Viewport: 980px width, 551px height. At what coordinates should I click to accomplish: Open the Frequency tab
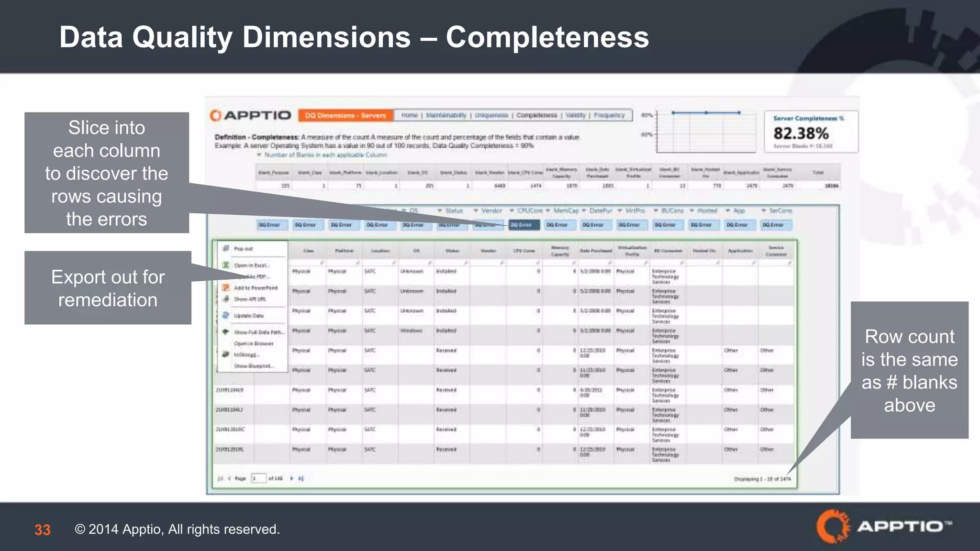pyautogui.click(x=609, y=115)
